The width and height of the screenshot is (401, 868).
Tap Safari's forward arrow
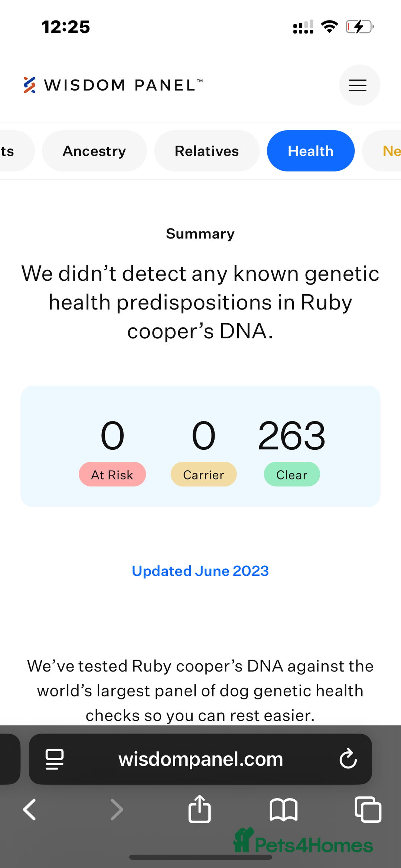click(x=117, y=809)
